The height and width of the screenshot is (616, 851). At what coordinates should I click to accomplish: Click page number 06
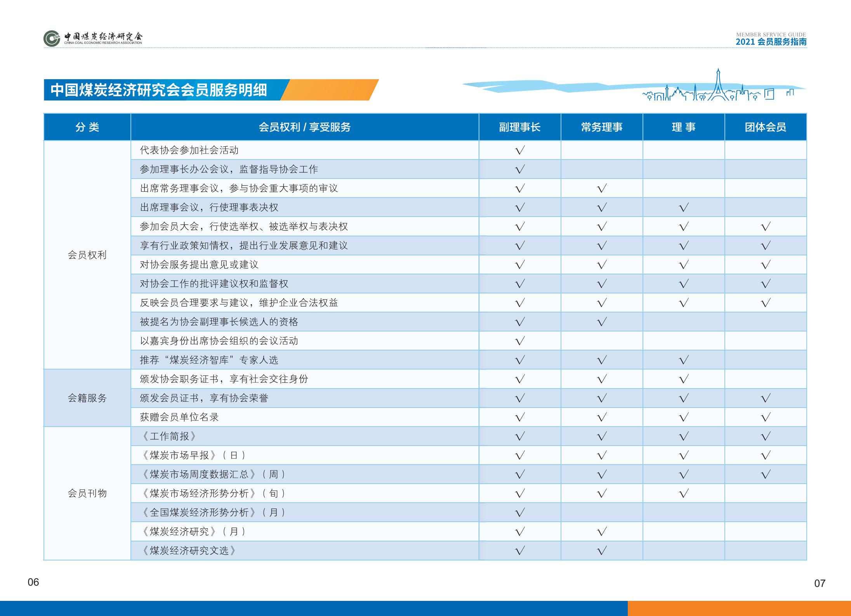pyautogui.click(x=33, y=582)
